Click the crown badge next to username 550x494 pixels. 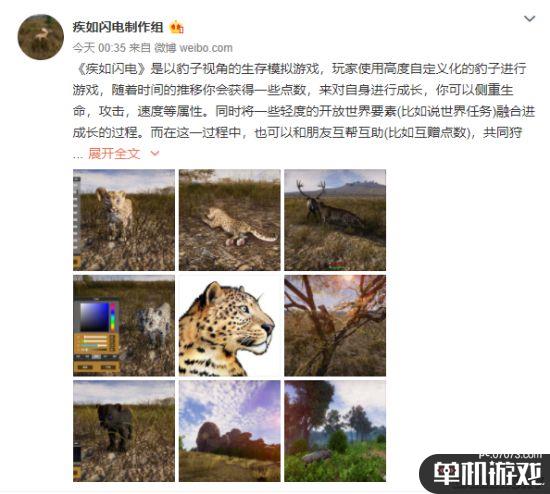[176, 27]
